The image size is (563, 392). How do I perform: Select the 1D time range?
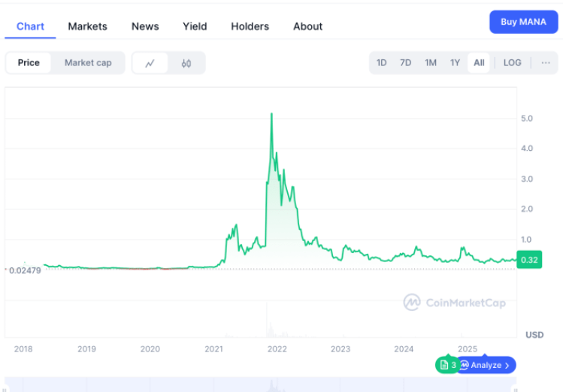[381, 62]
